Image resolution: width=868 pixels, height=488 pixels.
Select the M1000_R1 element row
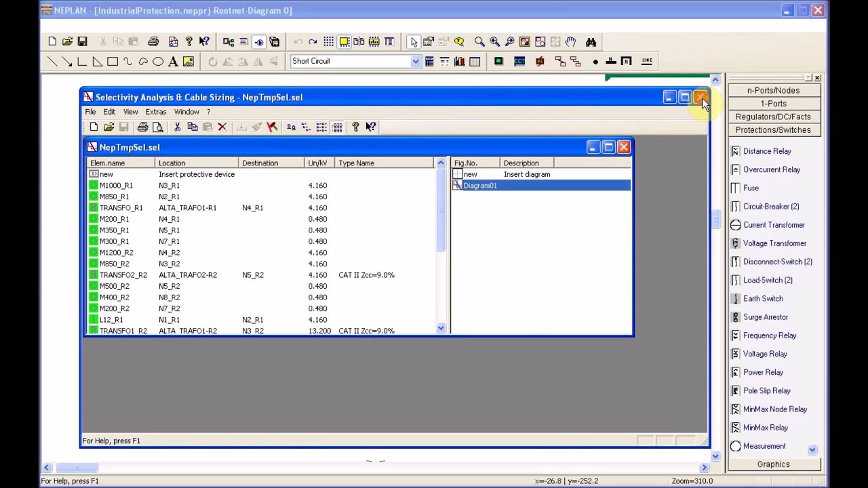(x=261, y=186)
